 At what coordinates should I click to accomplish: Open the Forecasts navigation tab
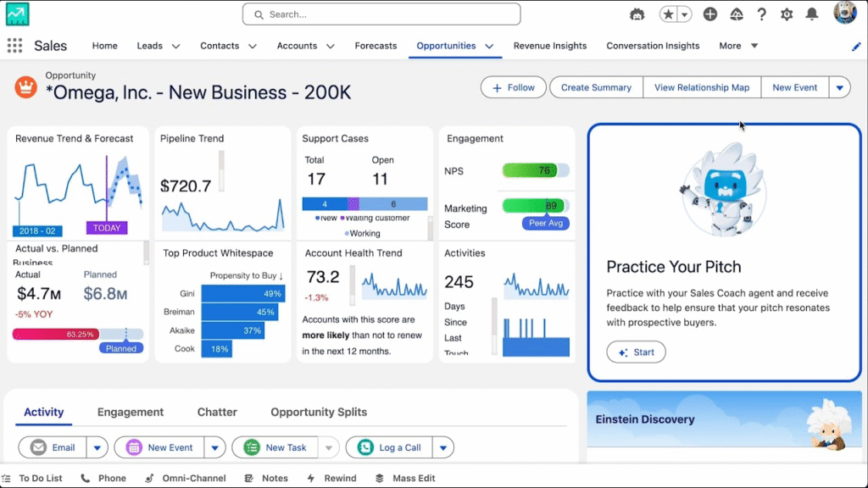[x=376, y=46]
